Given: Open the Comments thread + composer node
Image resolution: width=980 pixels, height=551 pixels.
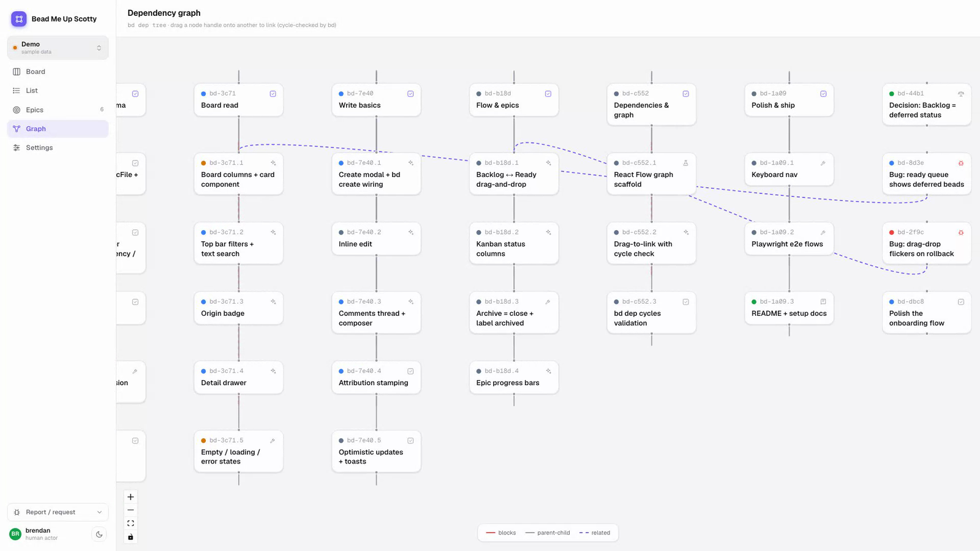Looking at the screenshot, I should coord(376,313).
